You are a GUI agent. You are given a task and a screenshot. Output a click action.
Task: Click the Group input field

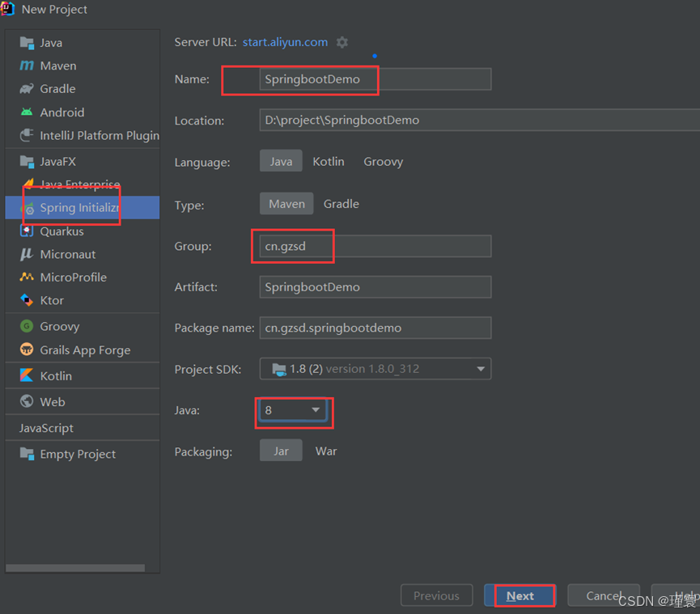pyautogui.click(x=375, y=246)
